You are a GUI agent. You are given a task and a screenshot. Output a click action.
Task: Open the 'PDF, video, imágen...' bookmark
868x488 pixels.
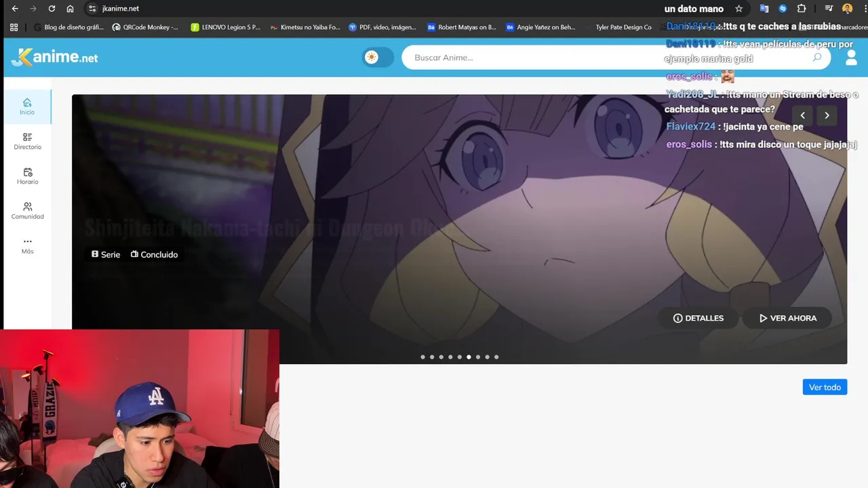point(382,27)
